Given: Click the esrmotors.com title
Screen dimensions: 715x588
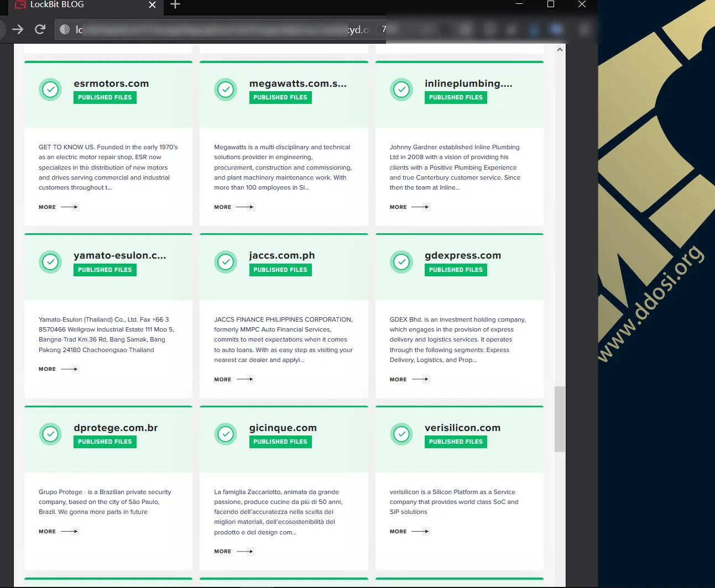Looking at the screenshot, I should pyautogui.click(x=111, y=83).
